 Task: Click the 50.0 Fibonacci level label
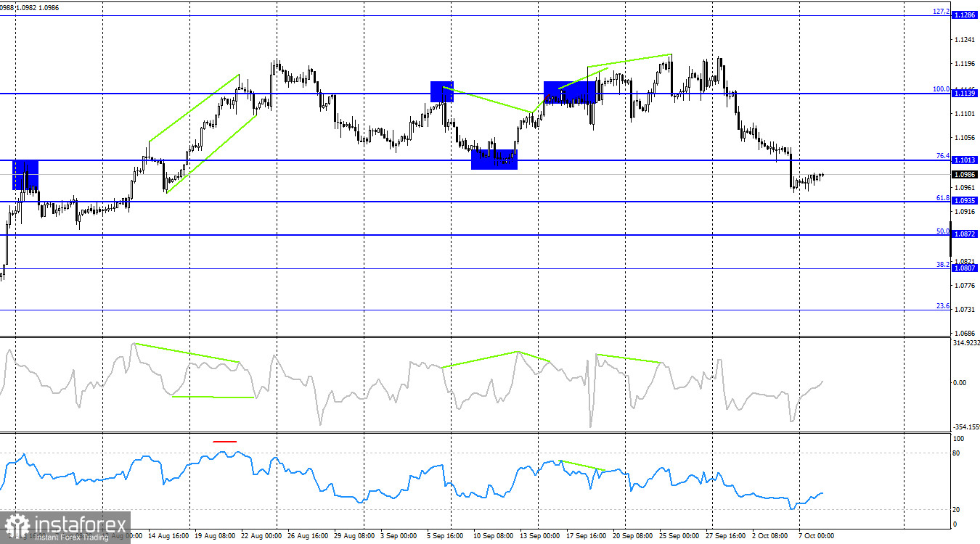click(943, 231)
